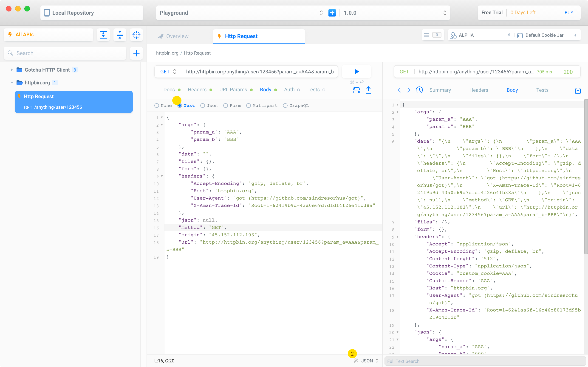Click the magic wand format icon

coord(356,361)
